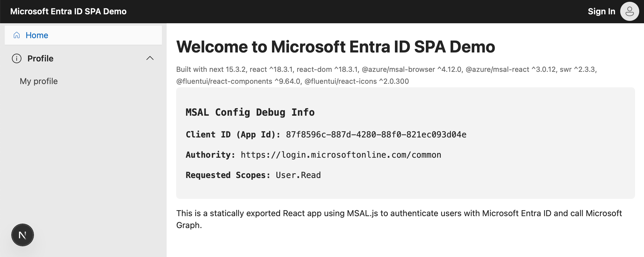Click the Client ID (App Id) label
Image resolution: width=644 pixels, height=257 pixels.
coord(233,134)
